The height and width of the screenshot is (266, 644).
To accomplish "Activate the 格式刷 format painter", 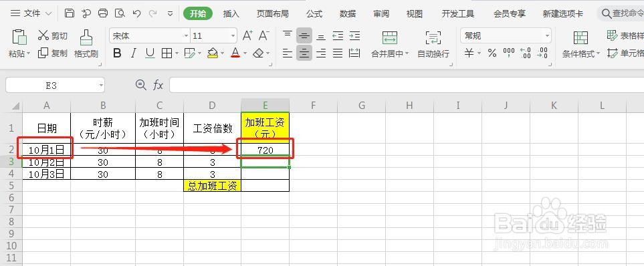I will click(x=86, y=43).
